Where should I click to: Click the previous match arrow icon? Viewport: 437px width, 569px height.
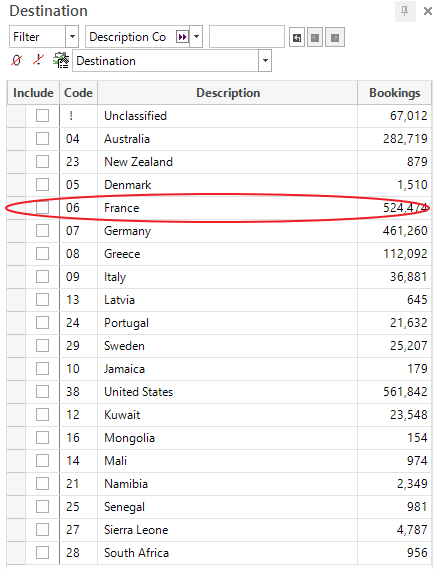click(315, 37)
